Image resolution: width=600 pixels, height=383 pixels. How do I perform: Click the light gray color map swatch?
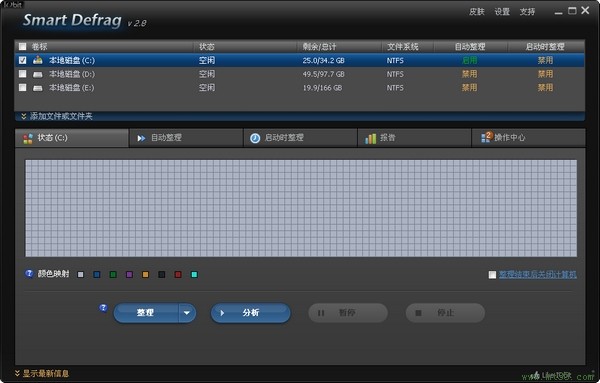pyautogui.click(x=80, y=275)
